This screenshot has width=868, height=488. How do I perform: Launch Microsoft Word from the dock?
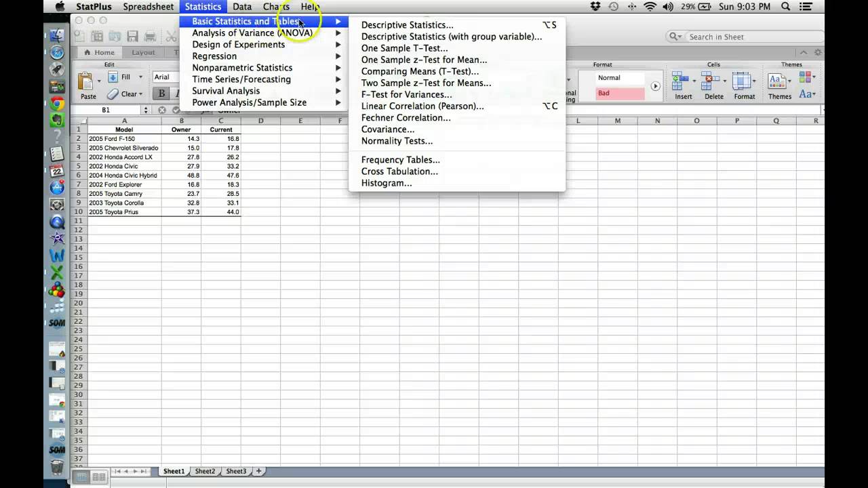click(x=57, y=256)
